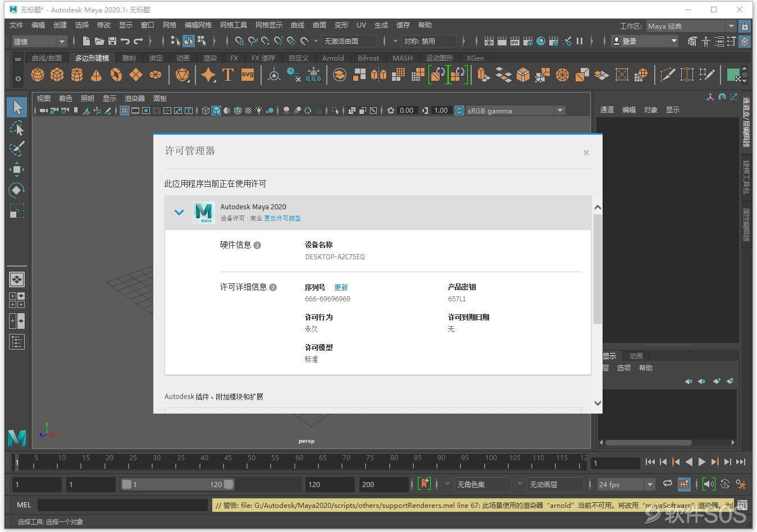Click the Redo arrow icon
This screenshot has height=532, width=757.
(139, 41)
